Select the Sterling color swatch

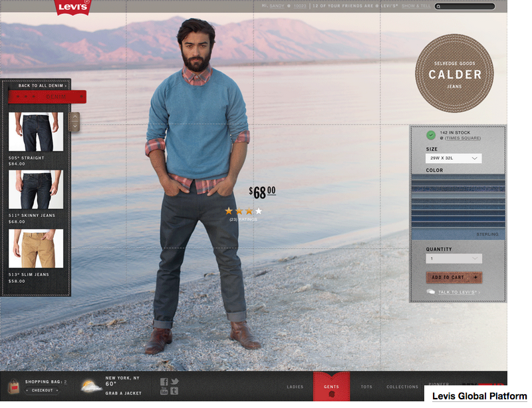click(x=458, y=234)
